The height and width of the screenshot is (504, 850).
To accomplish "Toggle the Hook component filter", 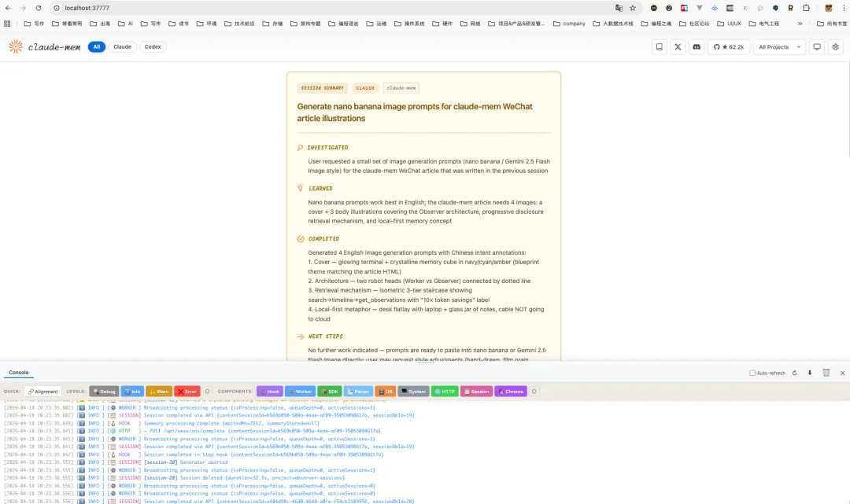I will coord(269,392).
